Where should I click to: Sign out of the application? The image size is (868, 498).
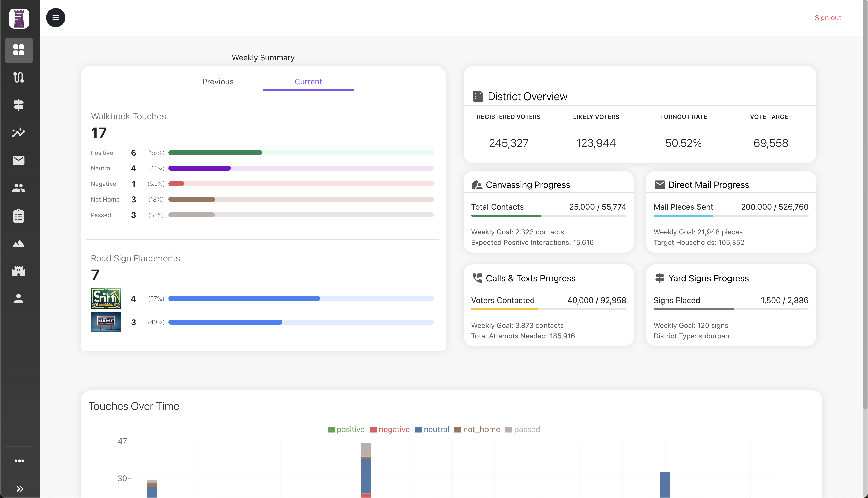828,17
